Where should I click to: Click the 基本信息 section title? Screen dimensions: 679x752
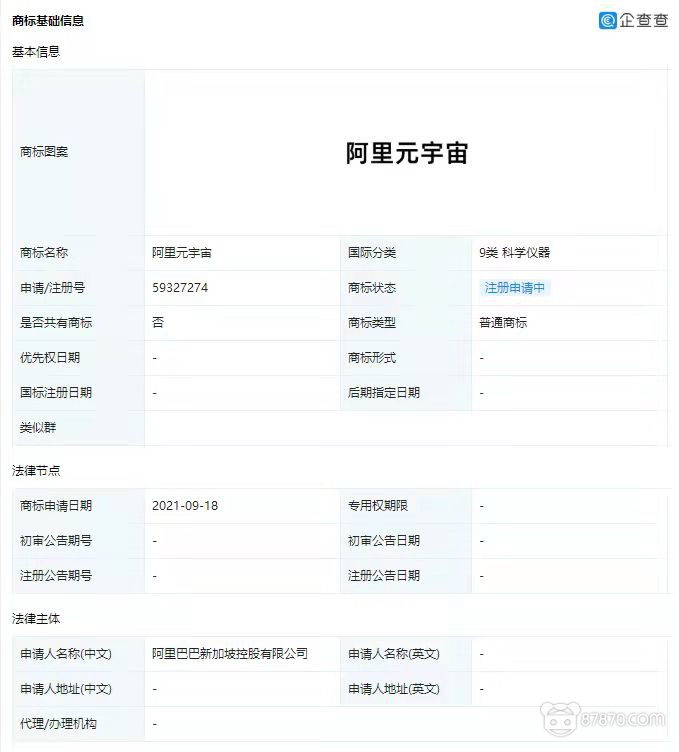coord(36,51)
